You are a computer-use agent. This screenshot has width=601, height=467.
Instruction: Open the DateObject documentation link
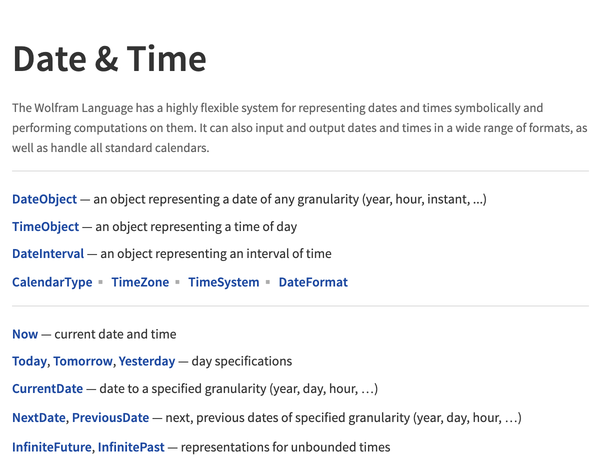[x=44, y=199]
